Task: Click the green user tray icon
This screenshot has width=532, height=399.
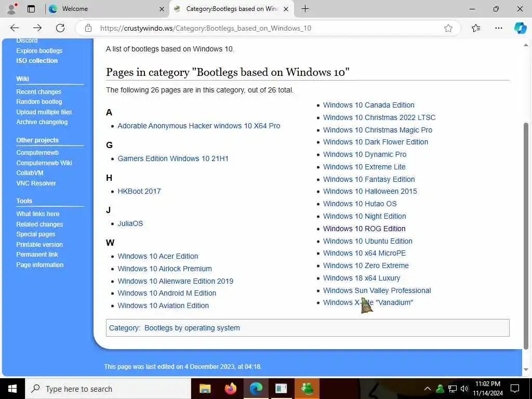Action: point(440,389)
